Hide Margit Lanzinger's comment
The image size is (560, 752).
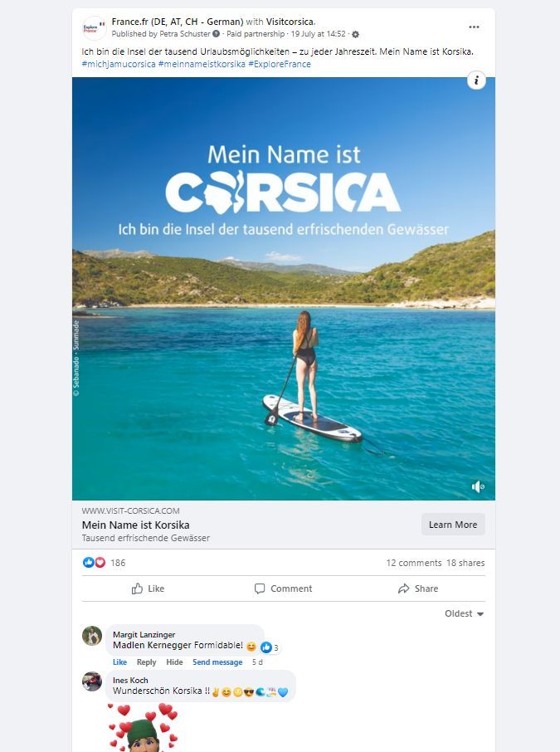[x=174, y=662]
